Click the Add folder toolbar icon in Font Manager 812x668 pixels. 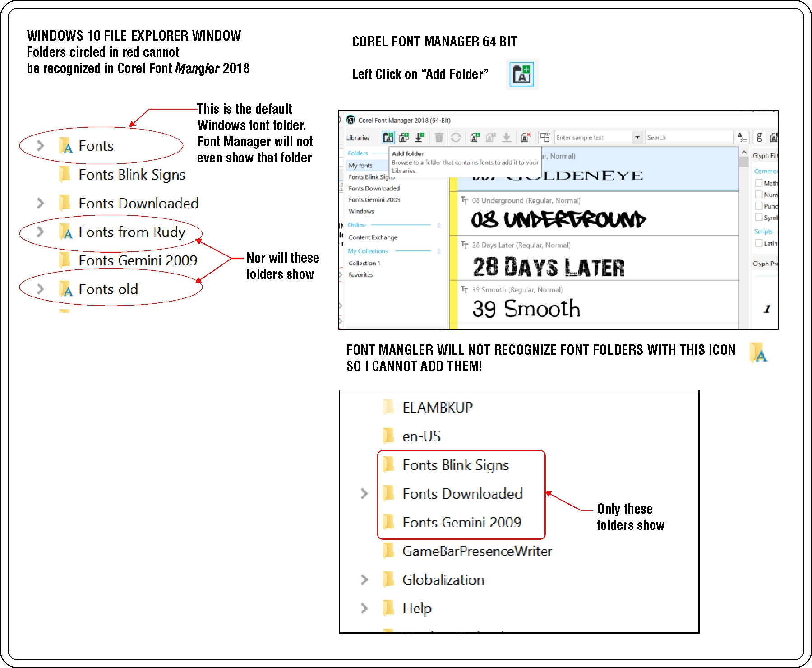388,137
